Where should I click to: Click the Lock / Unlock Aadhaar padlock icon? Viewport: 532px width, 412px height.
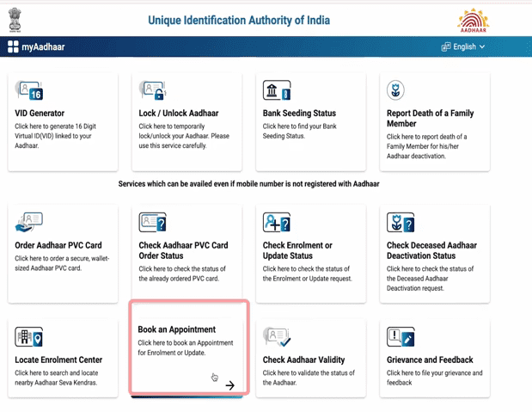point(153,90)
